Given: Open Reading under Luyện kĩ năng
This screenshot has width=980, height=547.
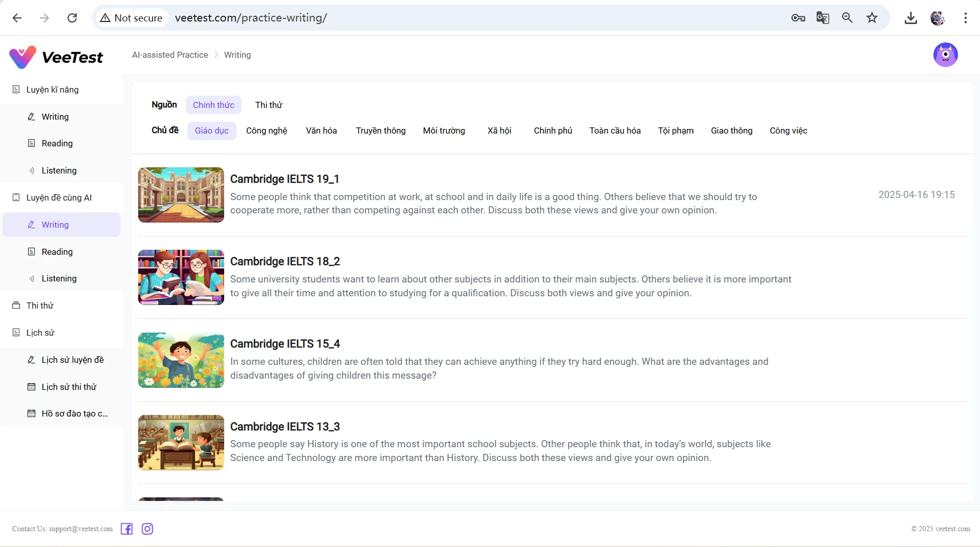Looking at the screenshot, I should (x=61, y=143).
